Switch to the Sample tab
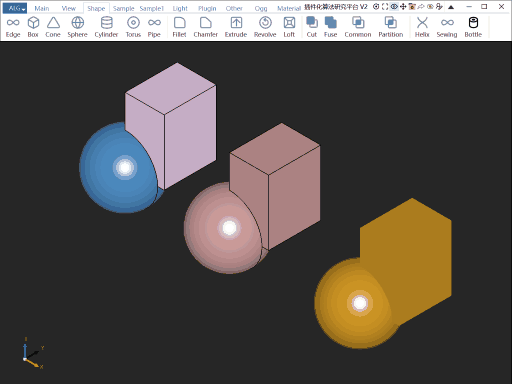Screen dimensions: 512x384 (123, 9)
